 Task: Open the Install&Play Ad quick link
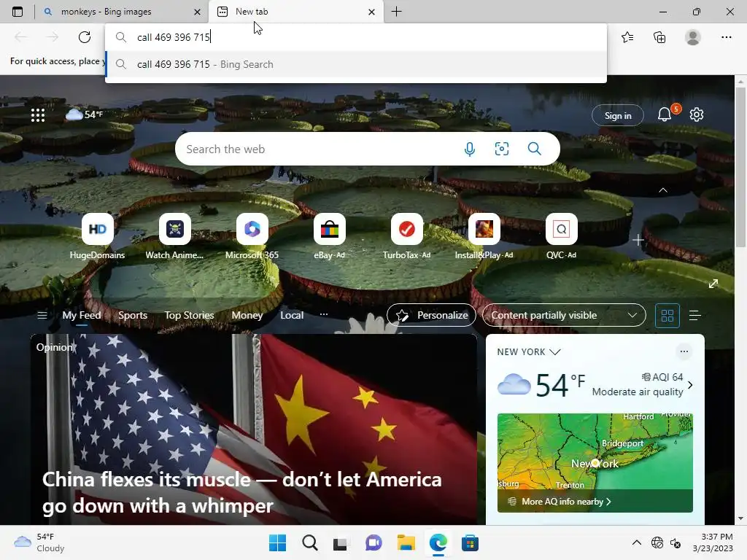(x=484, y=237)
